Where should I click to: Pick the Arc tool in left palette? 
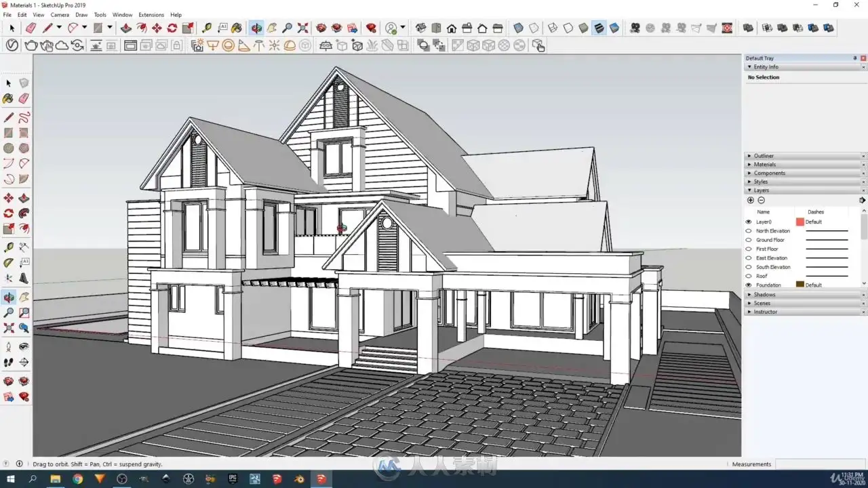[8, 163]
